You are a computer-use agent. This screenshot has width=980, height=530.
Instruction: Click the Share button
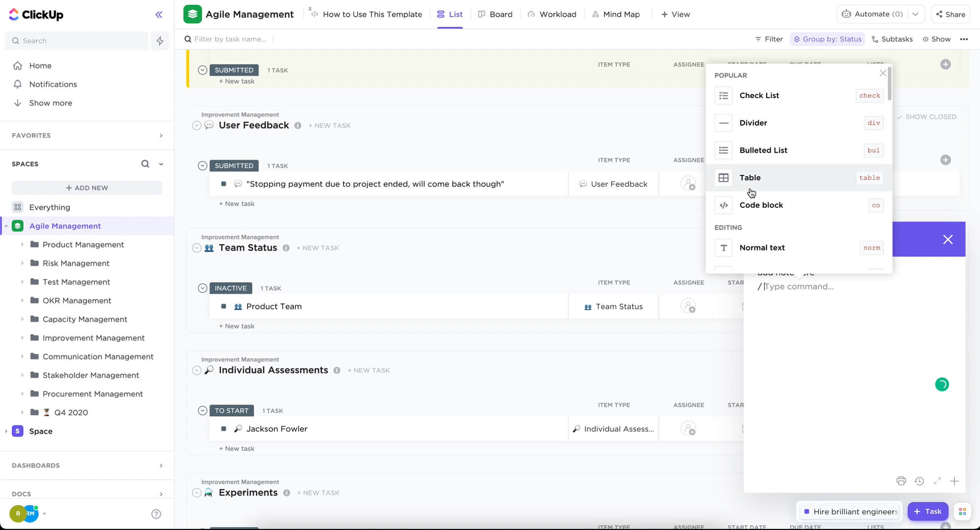[950, 14]
